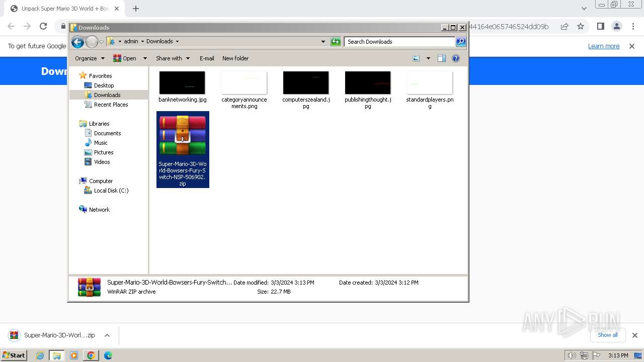
Task: Dismiss the Chrome info bar
Action: (x=632, y=46)
